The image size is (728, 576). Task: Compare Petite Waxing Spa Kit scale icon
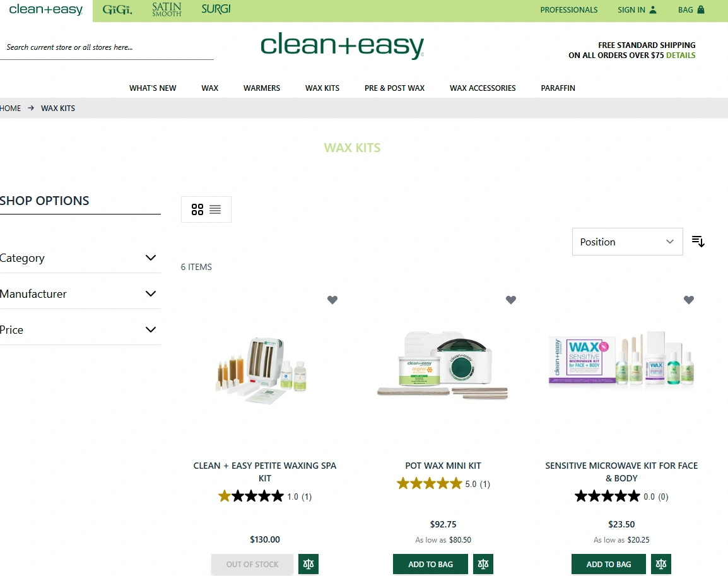coord(308,564)
